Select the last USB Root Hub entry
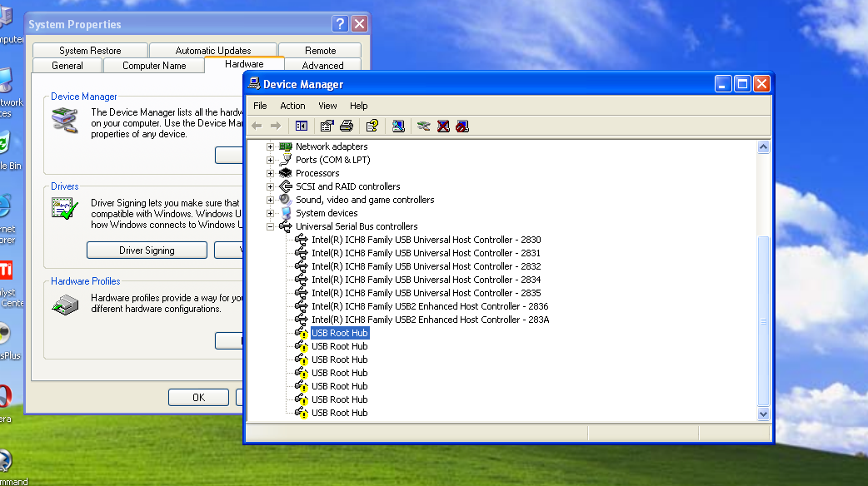Image resolution: width=868 pixels, height=486 pixels. coord(339,413)
